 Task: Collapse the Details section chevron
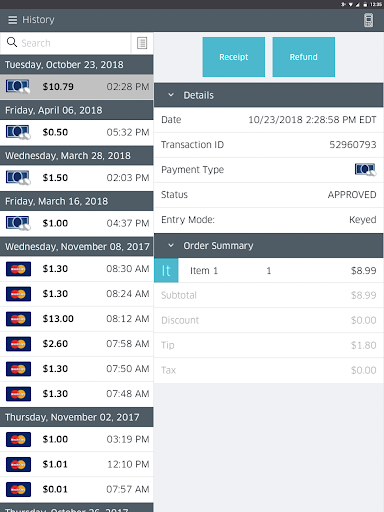tap(171, 95)
